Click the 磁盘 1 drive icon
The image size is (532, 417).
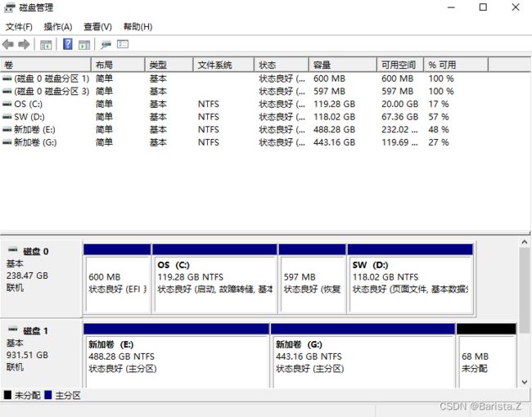point(13,330)
